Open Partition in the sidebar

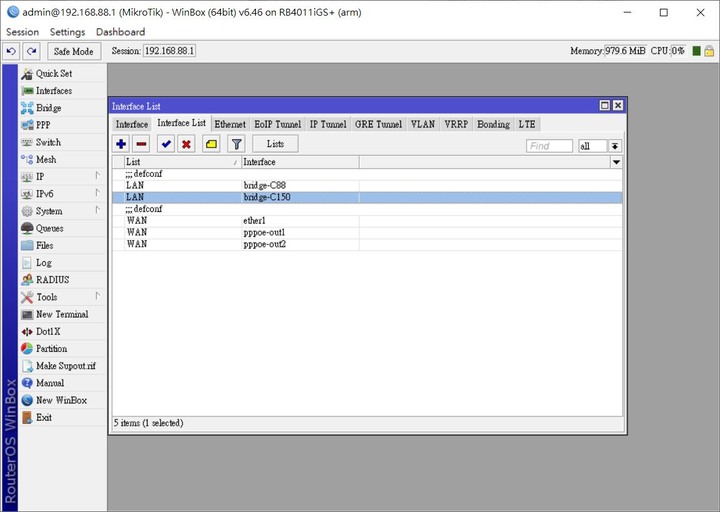coord(62,349)
